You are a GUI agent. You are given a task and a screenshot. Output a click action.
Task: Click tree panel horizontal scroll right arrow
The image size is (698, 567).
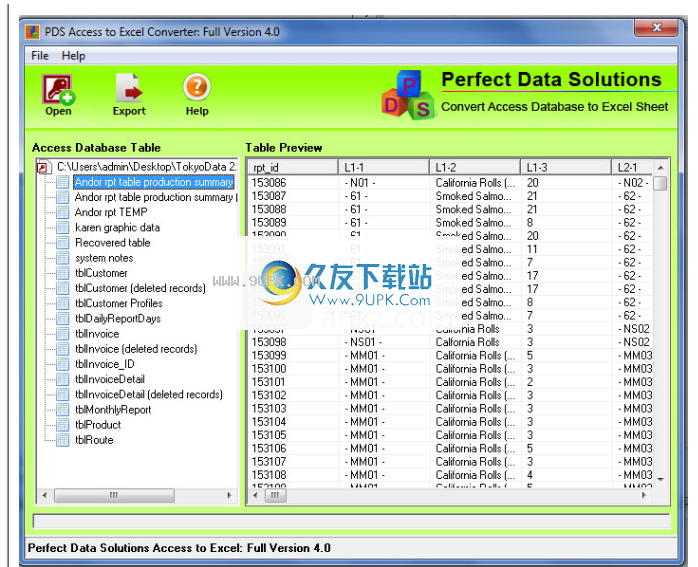(x=229, y=495)
